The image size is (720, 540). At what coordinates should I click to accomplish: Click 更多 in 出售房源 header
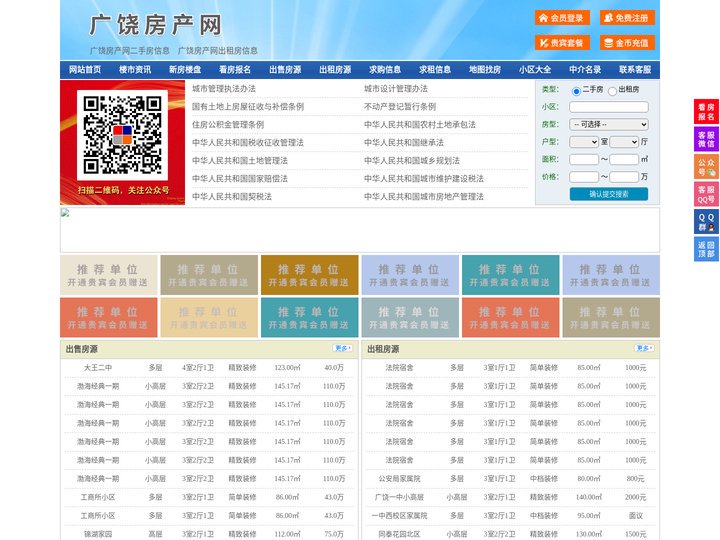click(343, 349)
